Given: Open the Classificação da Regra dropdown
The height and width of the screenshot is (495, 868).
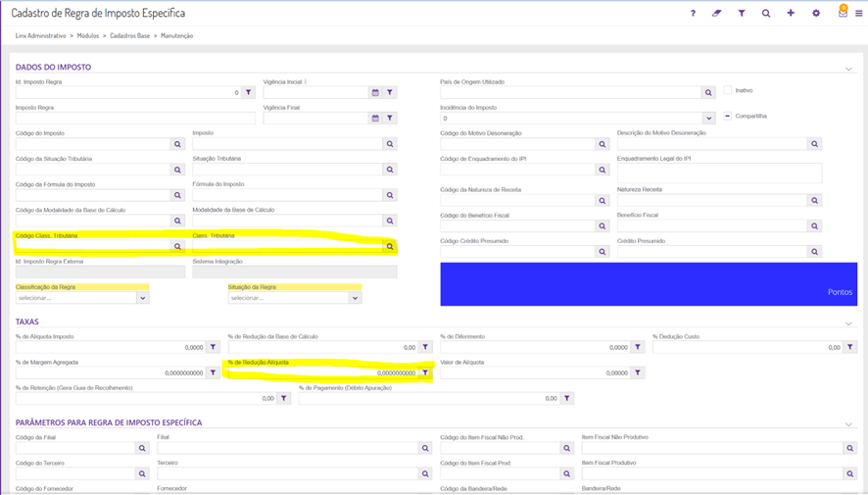Looking at the screenshot, I should pos(142,298).
